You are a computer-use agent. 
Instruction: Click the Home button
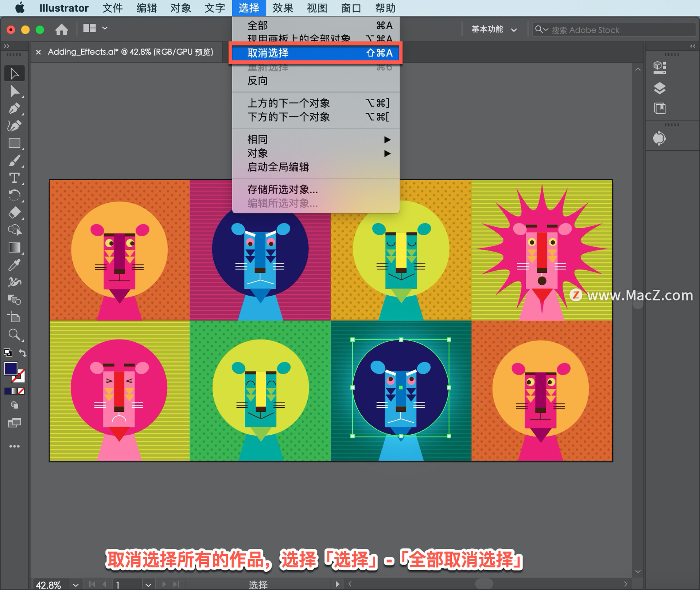62,29
